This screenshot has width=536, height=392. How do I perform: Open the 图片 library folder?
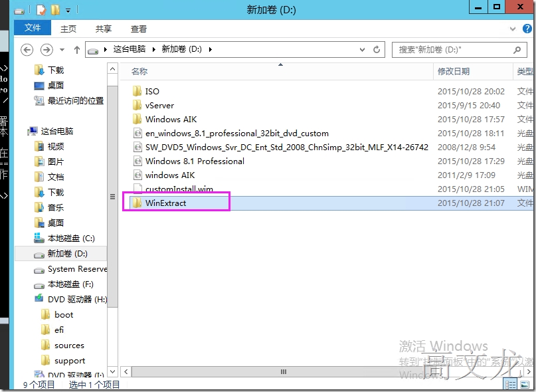pyautogui.click(x=56, y=162)
